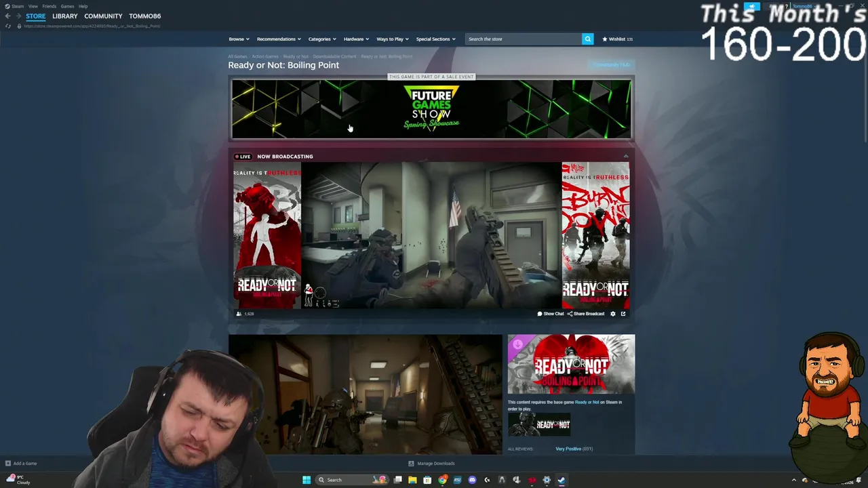Open the Future Games Show sale banner
Image resolution: width=868 pixels, height=488 pixels.
coord(431,108)
